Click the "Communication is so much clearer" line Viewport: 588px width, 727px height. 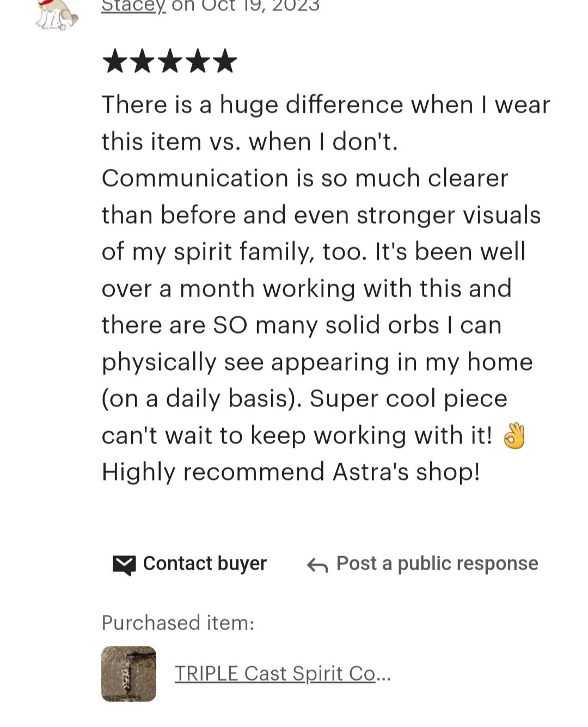(305, 178)
